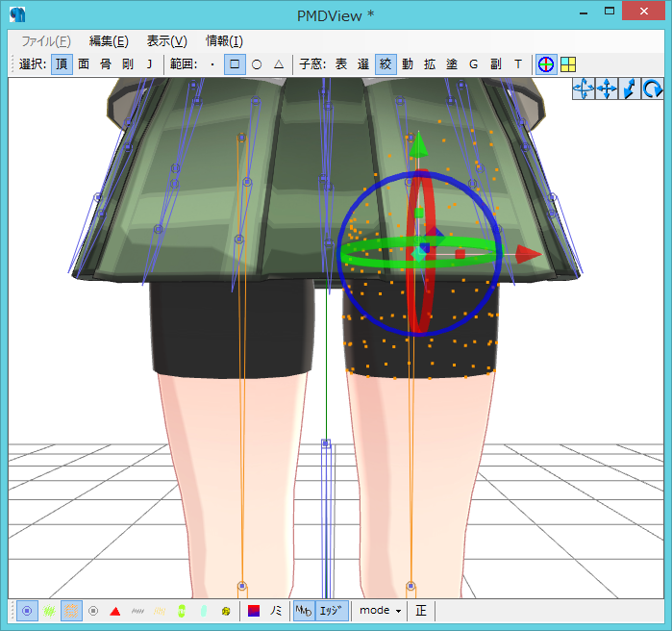This screenshot has width=672, height=631.
Task: Click the yellow four-pane view icon
Action: (x=568, y=64)
